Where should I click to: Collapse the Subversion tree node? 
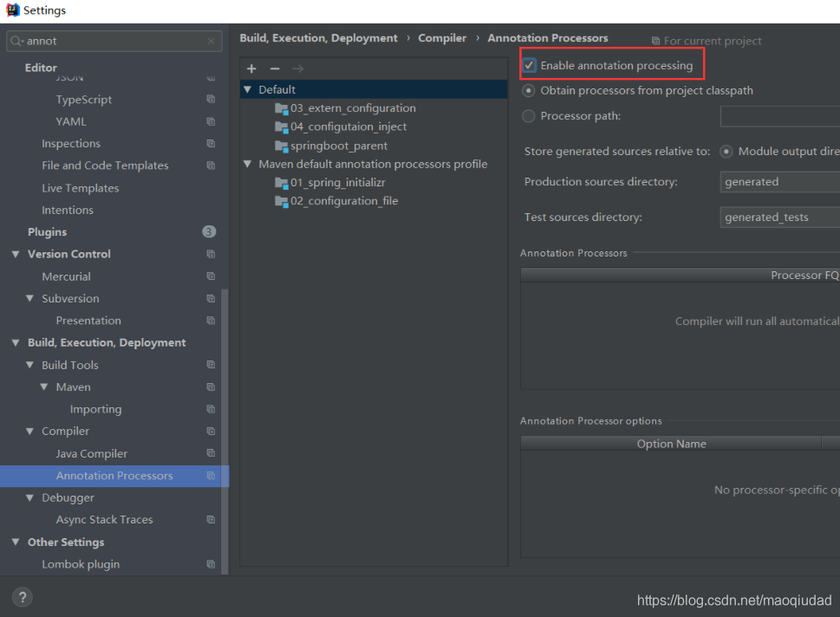[x=30, y=298]
